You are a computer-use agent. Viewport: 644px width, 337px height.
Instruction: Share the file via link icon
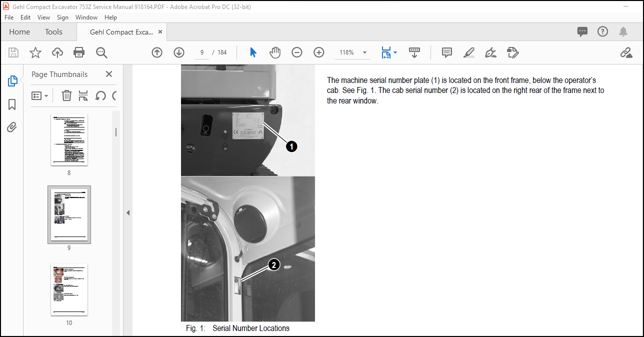[x=626, y=52]
